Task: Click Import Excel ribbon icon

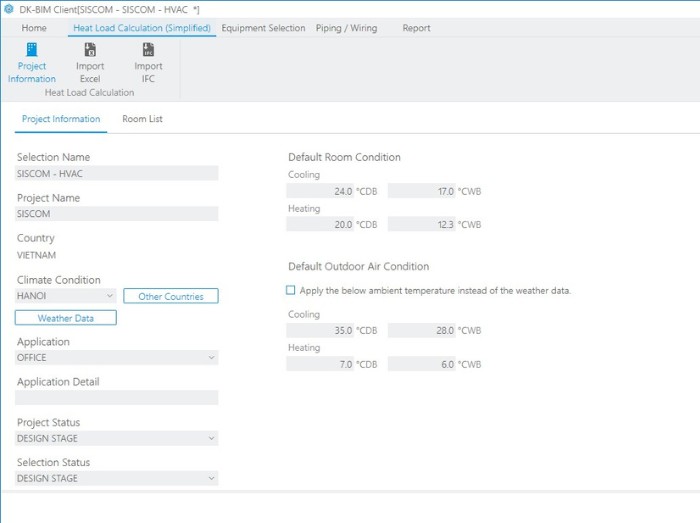Action: tap(90, 63)
